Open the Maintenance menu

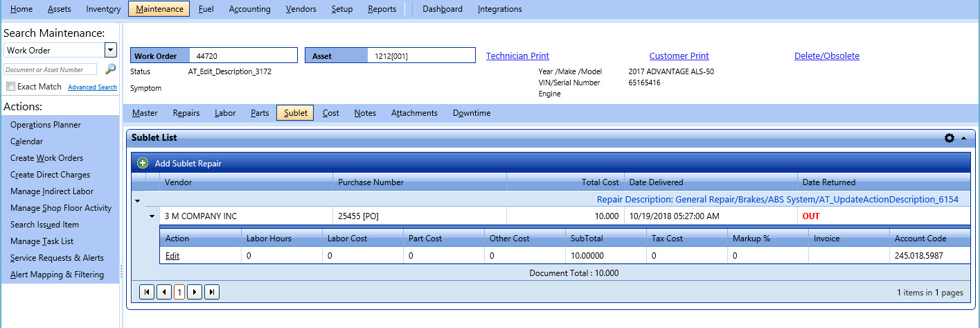pyautogui.click(x=159, y=9)
